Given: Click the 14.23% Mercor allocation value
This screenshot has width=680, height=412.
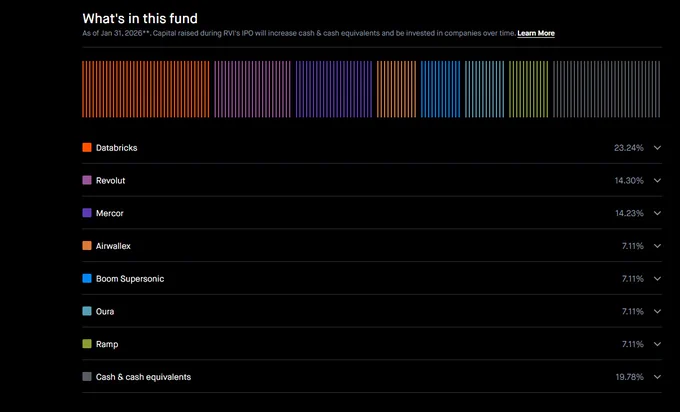Looking at the screenshot, I should pyautogui.click(x=629, y=213).
